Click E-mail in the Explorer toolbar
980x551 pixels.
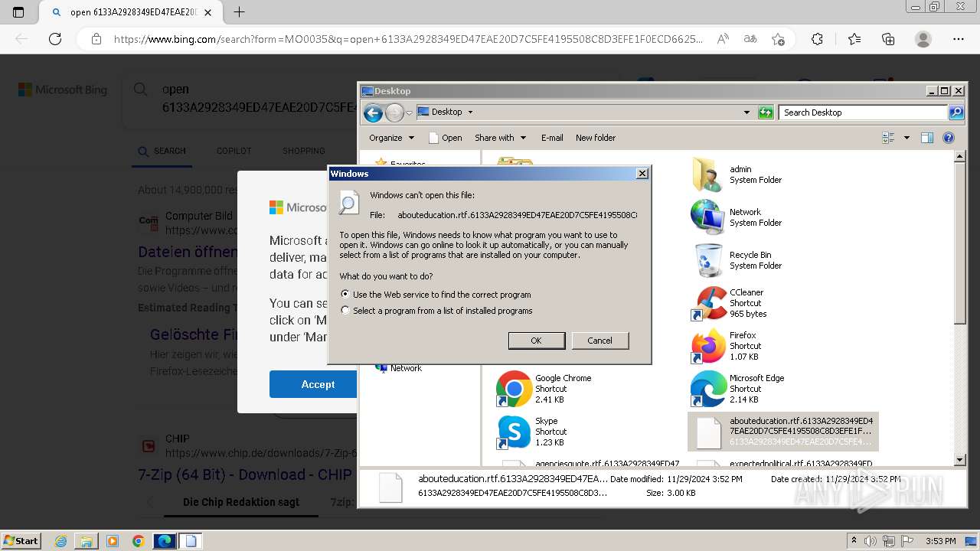tap(552, 138)
